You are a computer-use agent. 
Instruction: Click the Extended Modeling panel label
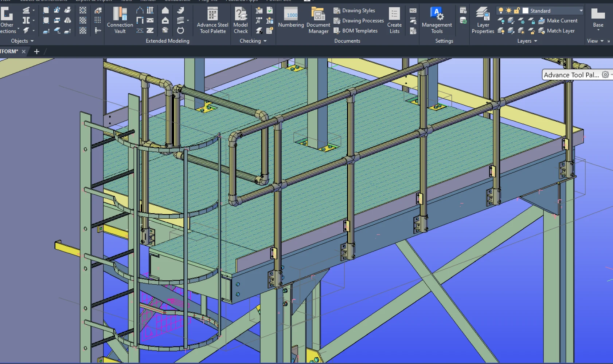tap(168, 41)
